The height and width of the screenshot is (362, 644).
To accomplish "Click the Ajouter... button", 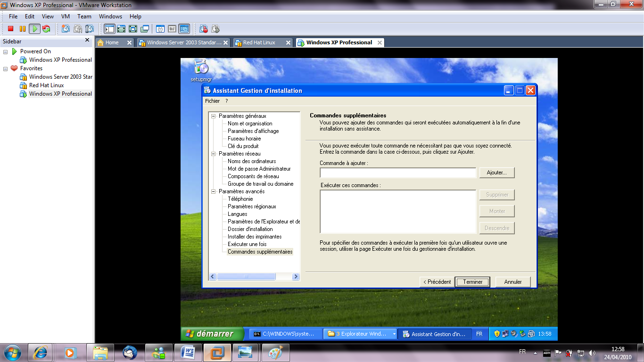I will [x=497, y=173].
